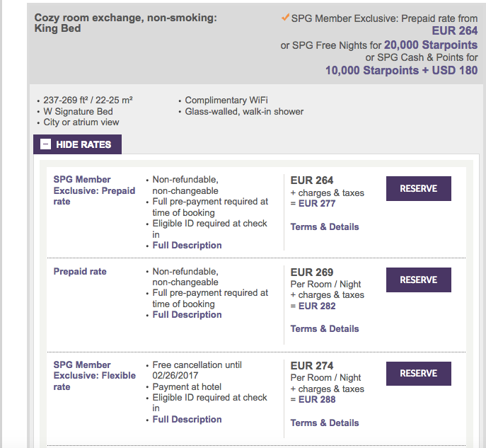Reserve the SPG Member Exclusive Prepaid rate
This screenshot has height=448, width=486.
(x=418, y=189)
